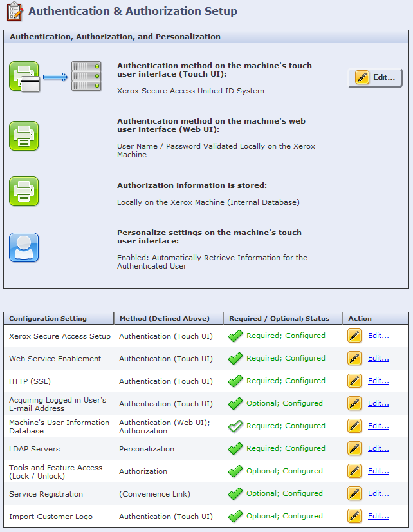Click pencil icon for Import Customer Logo
The height and width of the screenshot is (532, 413).
pos(354,516)
